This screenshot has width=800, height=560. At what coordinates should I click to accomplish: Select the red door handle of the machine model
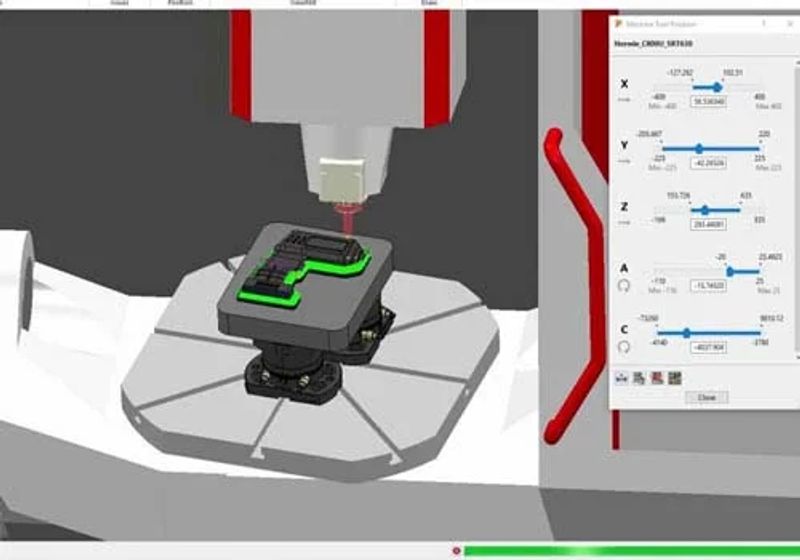pyautogui.click(x=574, y=286)
